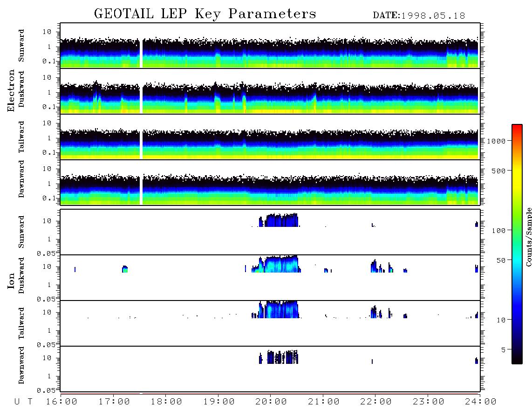This screenshot has height=410, width=532.
Task: Click the title "GEOTAIL LEP Key Parameters"
Action: pyautogui.click(x=205, y=14)
